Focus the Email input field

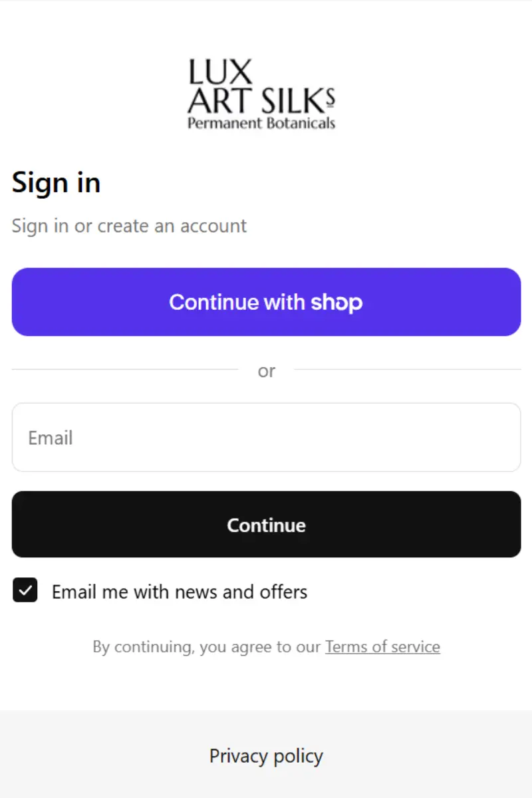pos(266,438)
